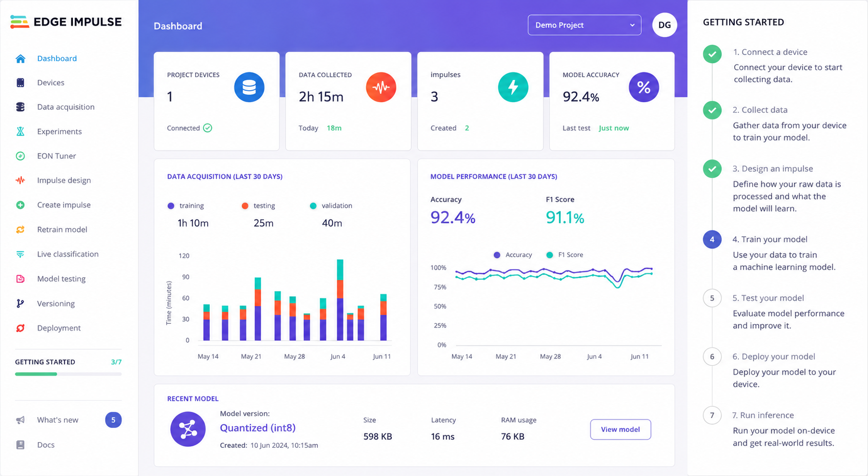Toggle step 3 Design an impulse checkmark
Screen dimensions: 868x476
tap(712, 169)
